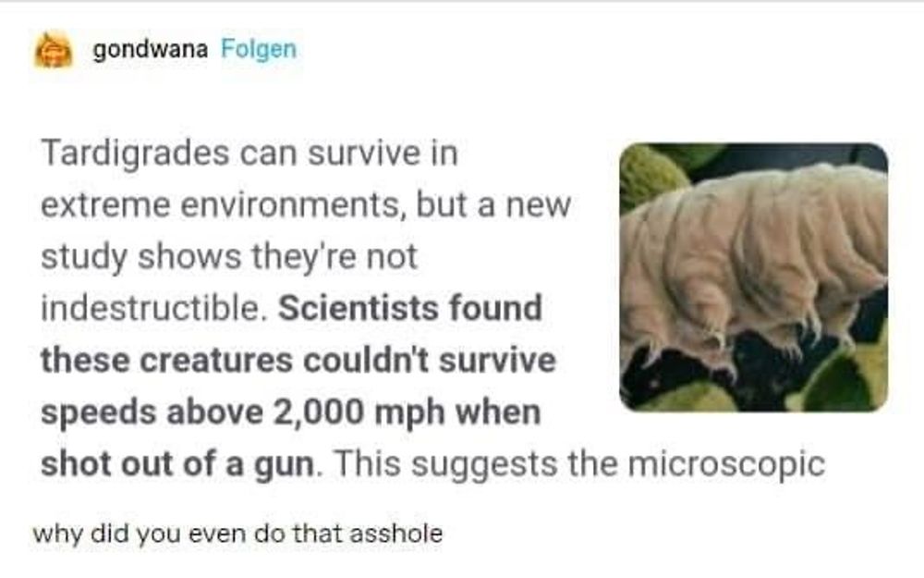This screenshot has width=924, height=578.
Task: Open the gondwana blog username
Action: [x=150, y=50]
